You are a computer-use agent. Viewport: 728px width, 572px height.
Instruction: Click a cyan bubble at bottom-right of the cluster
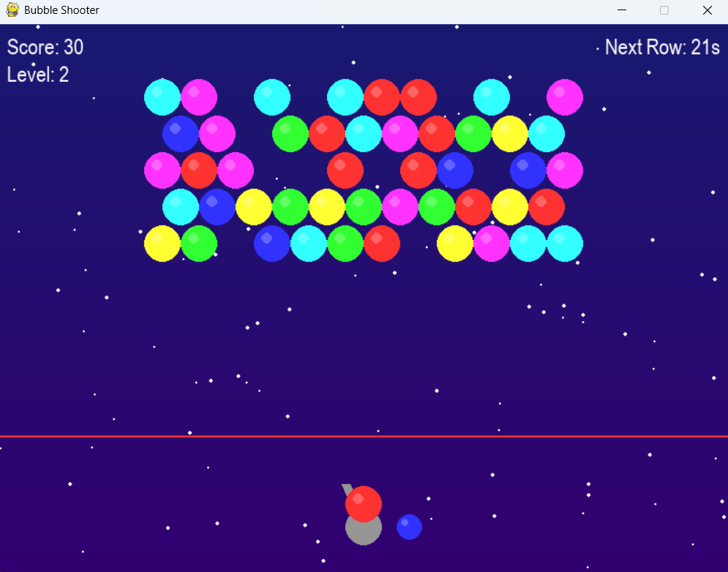tap(564, 244)
